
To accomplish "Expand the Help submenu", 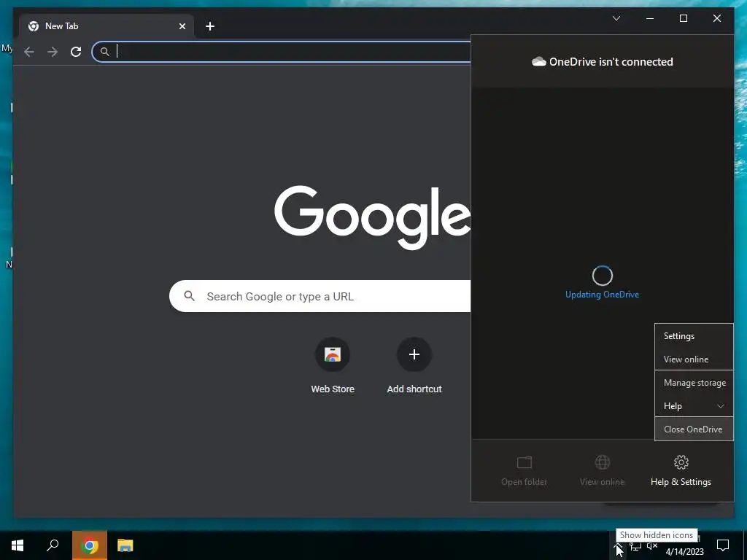I will click(694, 406).
